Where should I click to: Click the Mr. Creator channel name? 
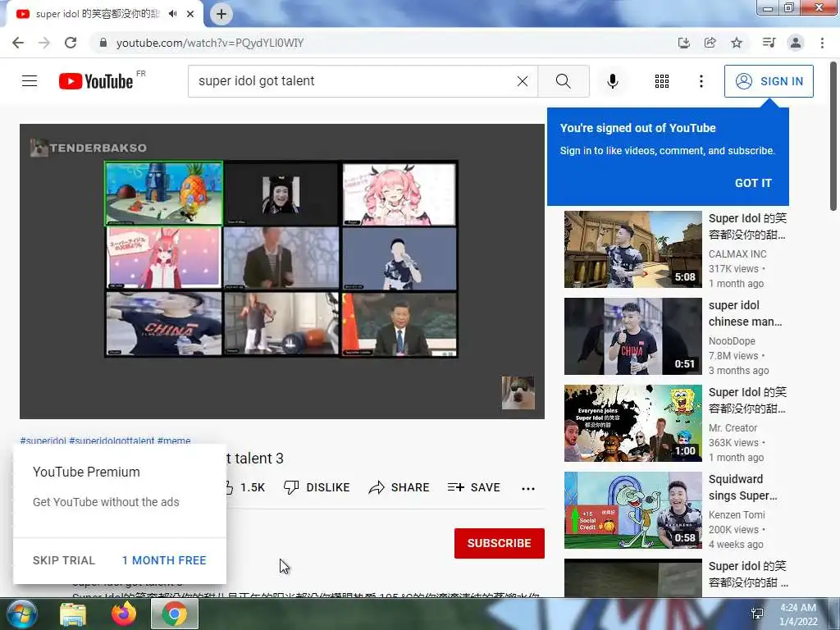pos(733,428)
